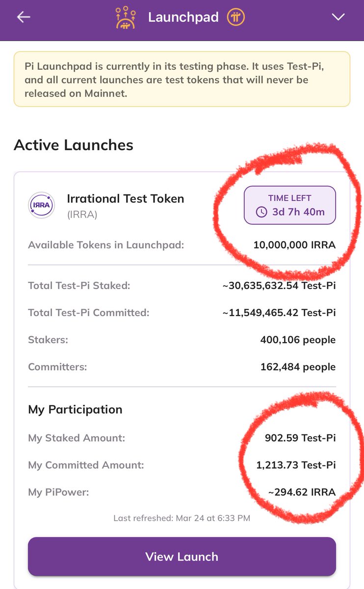364x589 pixels.
Task: Click the Pi coin icon beside Launchpad
Action: 236,18
